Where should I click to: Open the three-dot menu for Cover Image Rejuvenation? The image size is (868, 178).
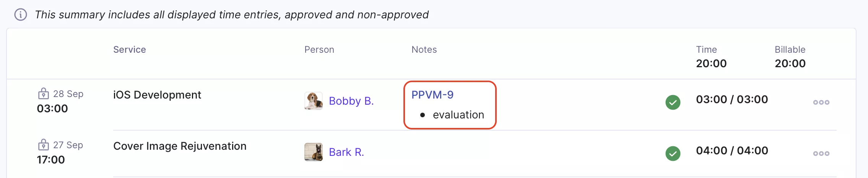pos(821,154)
